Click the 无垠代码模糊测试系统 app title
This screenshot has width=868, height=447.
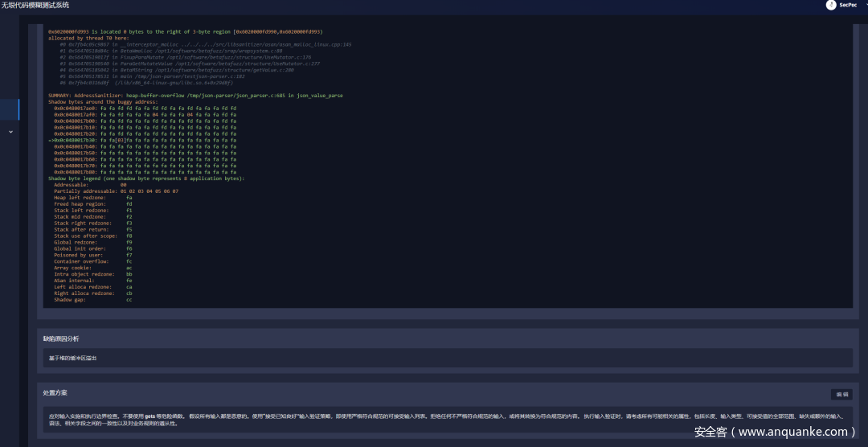(x=35, y=5)
